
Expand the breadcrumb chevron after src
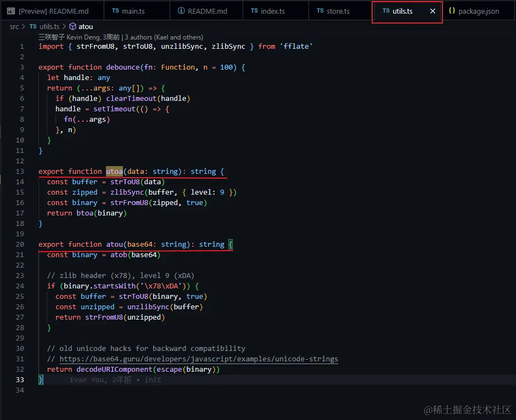24,27
